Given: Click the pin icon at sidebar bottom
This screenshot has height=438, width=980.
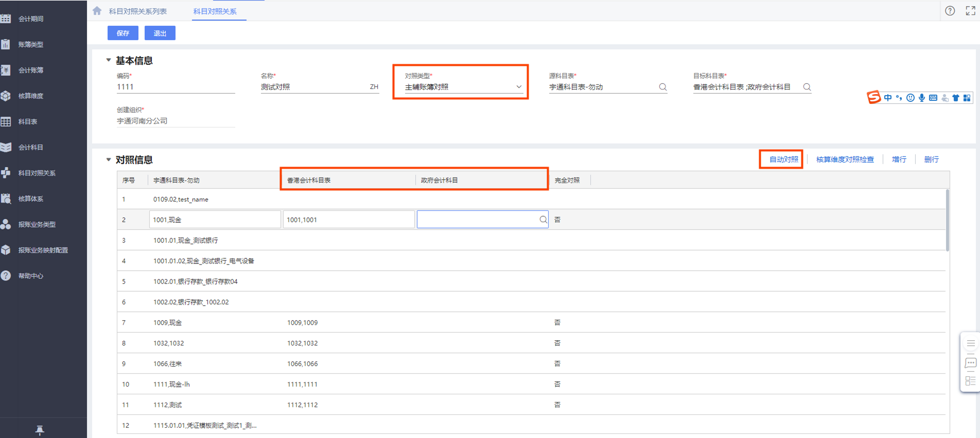Looking at the screenshot, I should click(40, 430).
